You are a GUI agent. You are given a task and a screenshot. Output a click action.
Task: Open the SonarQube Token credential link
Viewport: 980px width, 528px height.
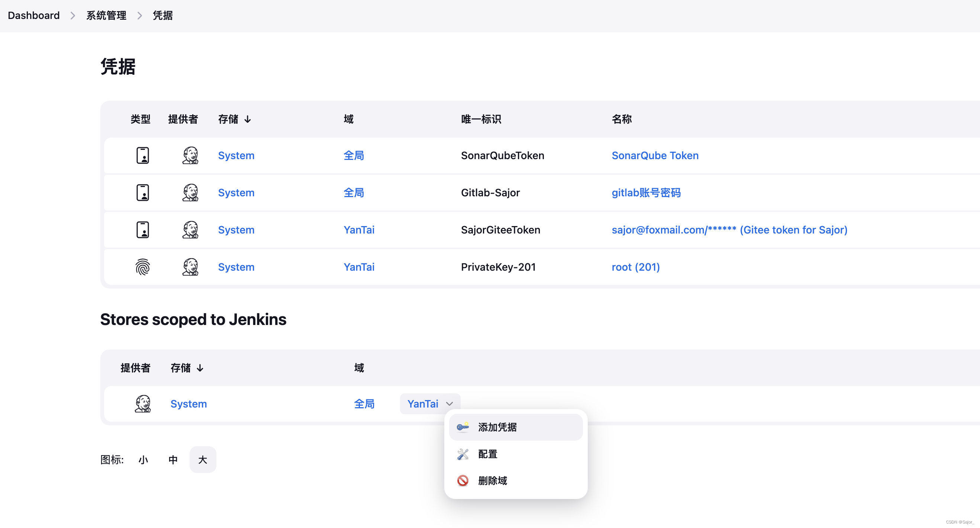click(655, 155)
